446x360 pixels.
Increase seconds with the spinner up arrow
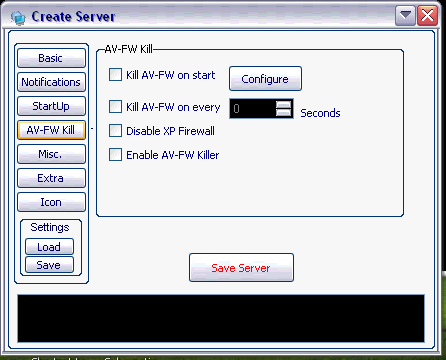click(284, 104)
